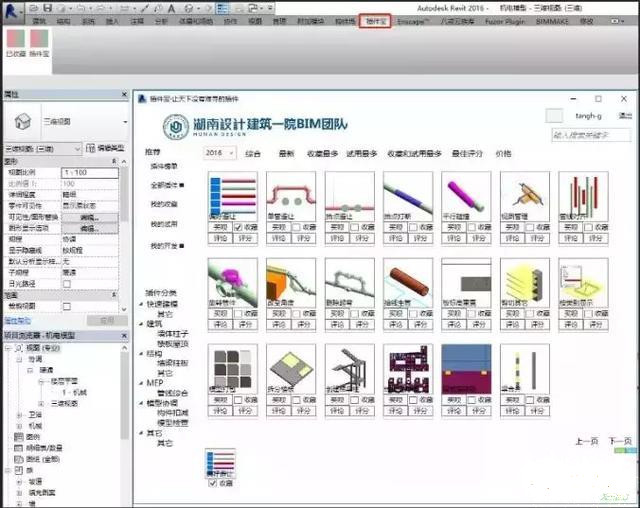
Task: Open the Revit application menu logo
Action: [x=12, y=10]
